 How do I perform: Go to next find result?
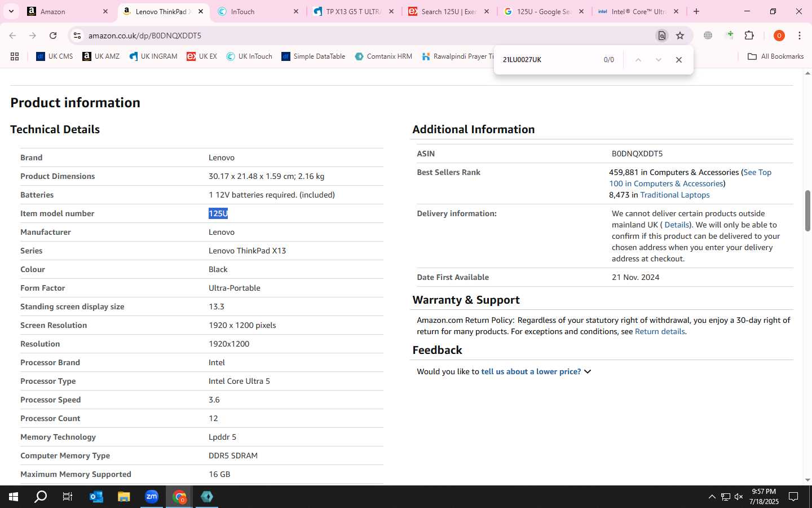pos(658,60)
